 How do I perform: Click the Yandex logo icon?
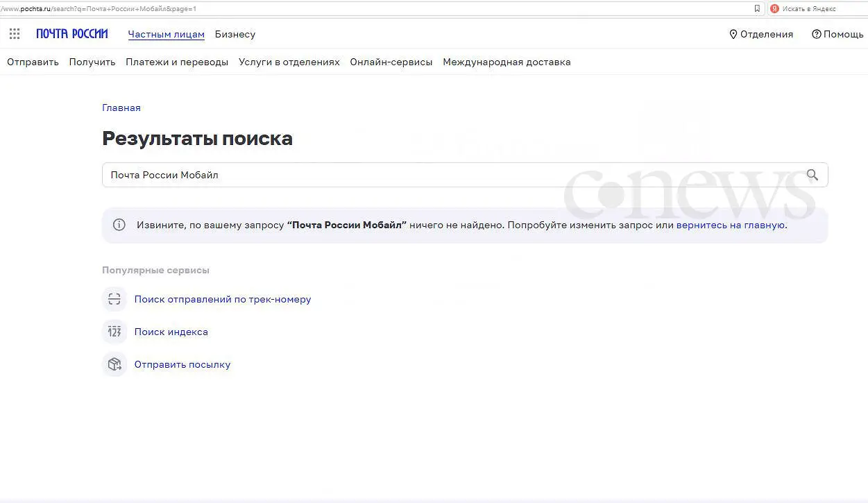(774, 9)
